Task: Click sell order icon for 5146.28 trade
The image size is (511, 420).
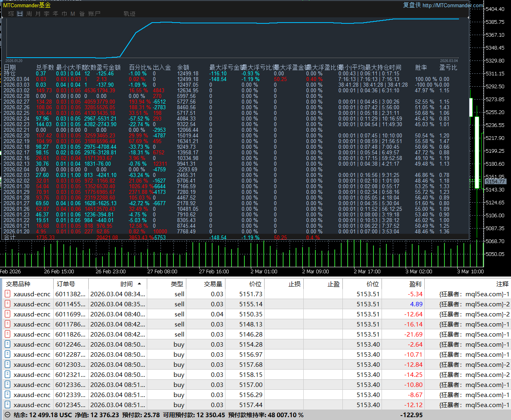Action: point(7,334)
